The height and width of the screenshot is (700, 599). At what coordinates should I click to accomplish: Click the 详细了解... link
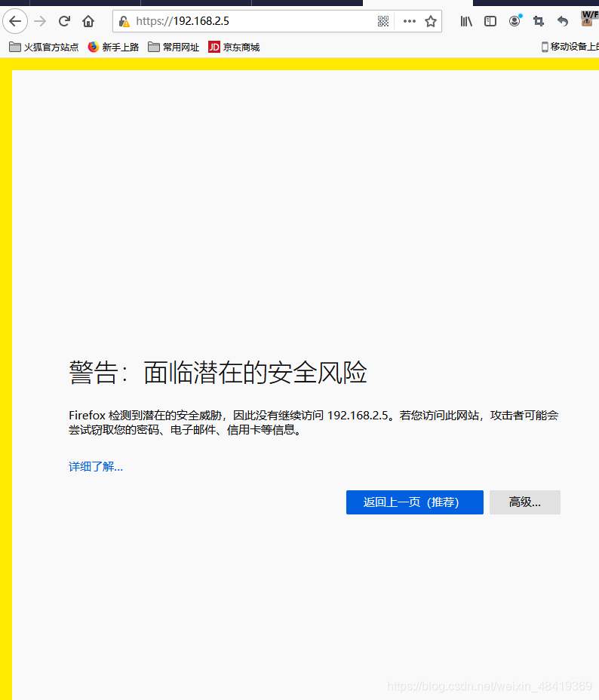point(96,466)
